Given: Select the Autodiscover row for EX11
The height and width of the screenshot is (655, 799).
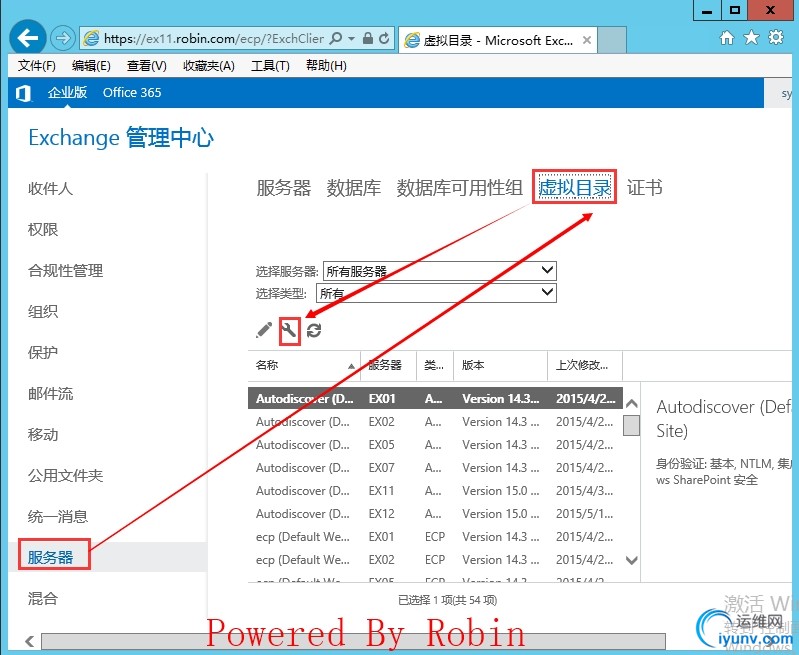Looking at the screenshot, I should pyautogui.click(x=435, y=491).
